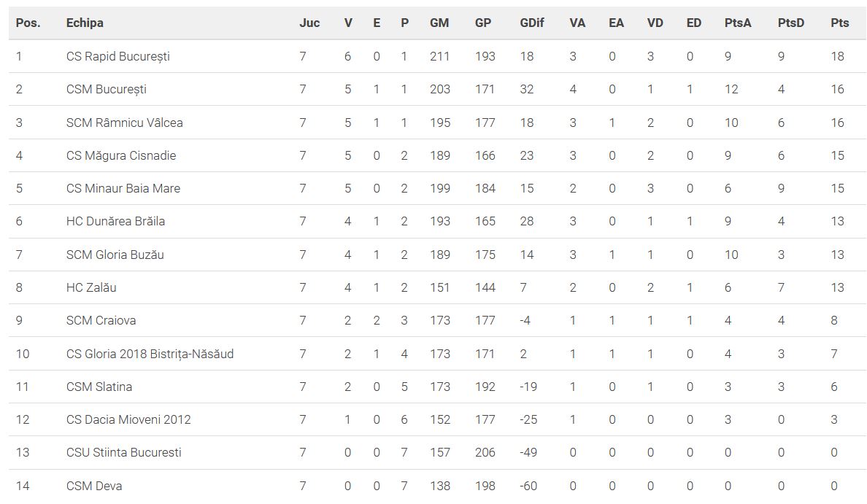Click the Pts column header
This screenshot has width=867, height=504.
click(x=840, y=23)
